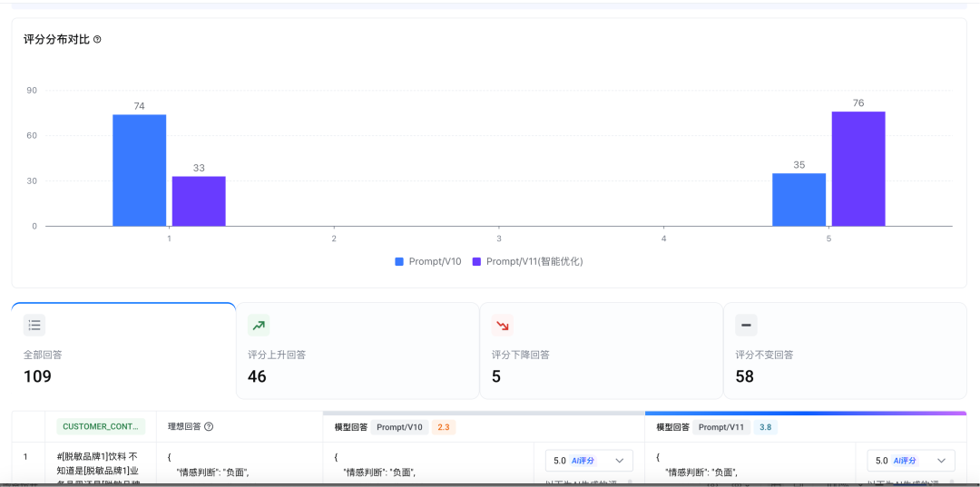Switch to the 评分上升回答 tab
Viewport: 980px width, 487px height.
pyautogui.click(x=358, y=351)
